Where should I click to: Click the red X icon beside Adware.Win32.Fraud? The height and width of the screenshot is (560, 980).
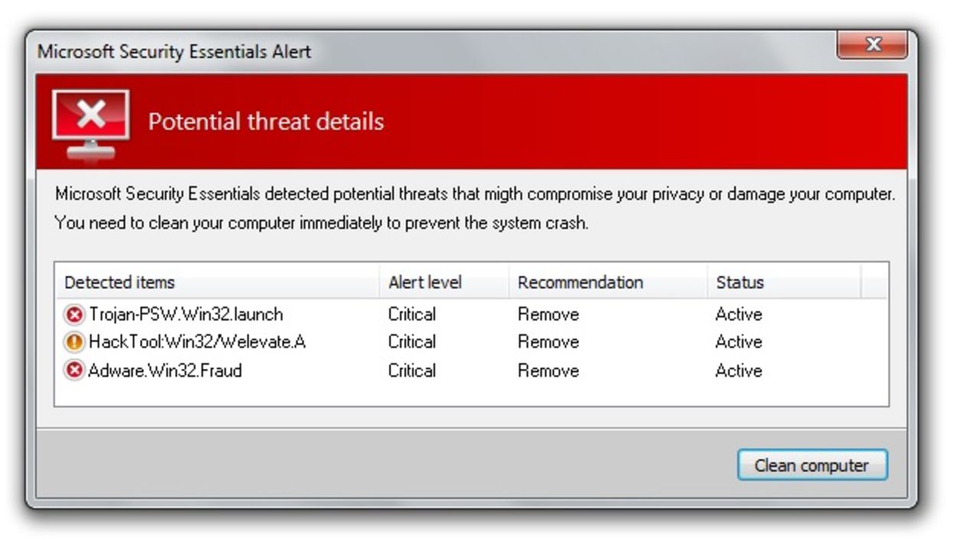(74, 371)
